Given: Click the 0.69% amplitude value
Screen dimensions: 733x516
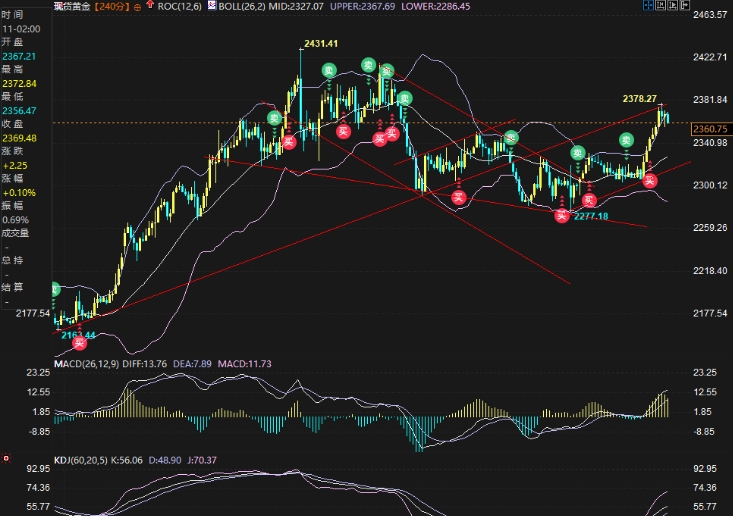Looking at the screenshot, I should (15, 220).
